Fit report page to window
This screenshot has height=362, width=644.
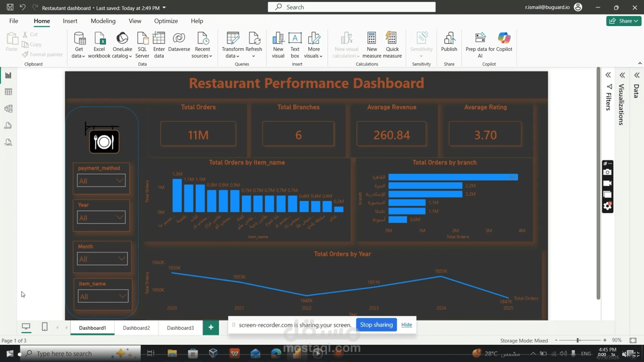[x=633, y=340]
